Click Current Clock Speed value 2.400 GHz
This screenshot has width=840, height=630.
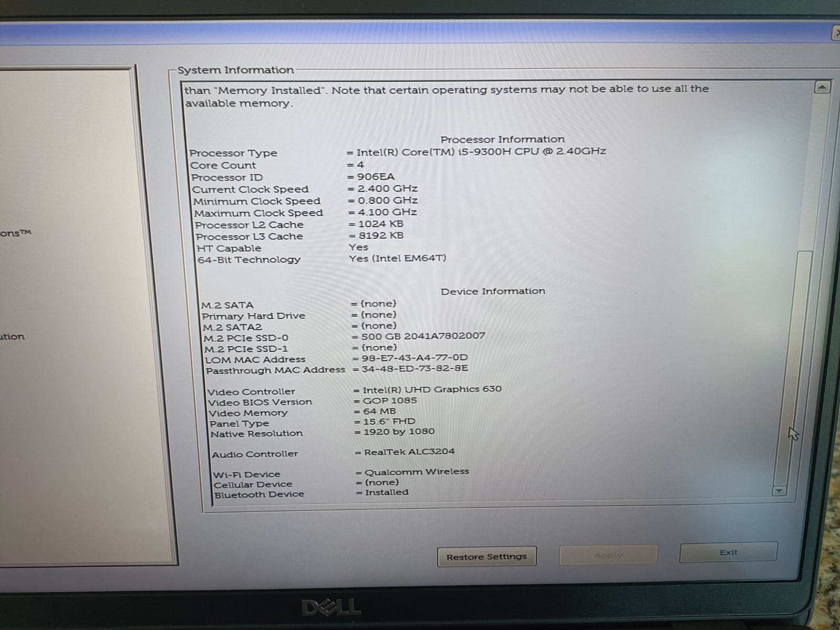click(x=388, y=188)
